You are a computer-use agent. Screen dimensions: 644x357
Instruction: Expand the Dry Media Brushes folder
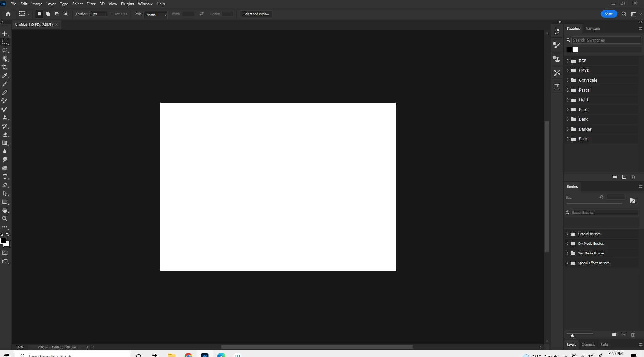[568, 244]
